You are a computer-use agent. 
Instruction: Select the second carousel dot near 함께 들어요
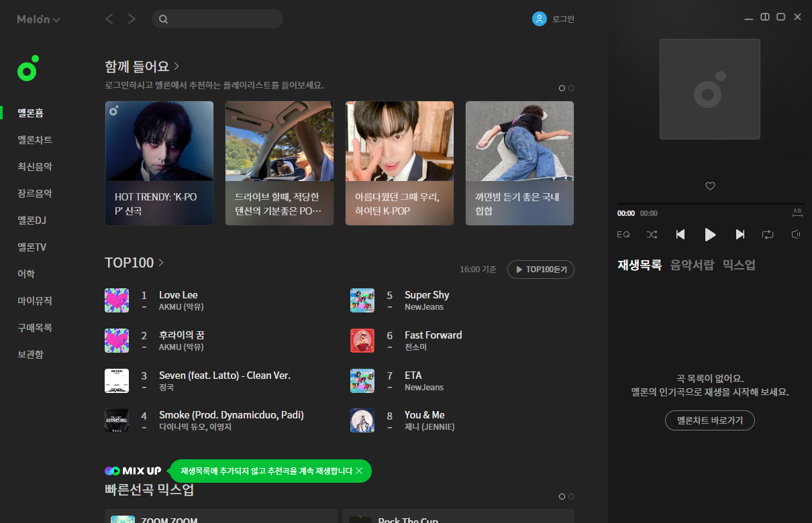click(571, 88)
